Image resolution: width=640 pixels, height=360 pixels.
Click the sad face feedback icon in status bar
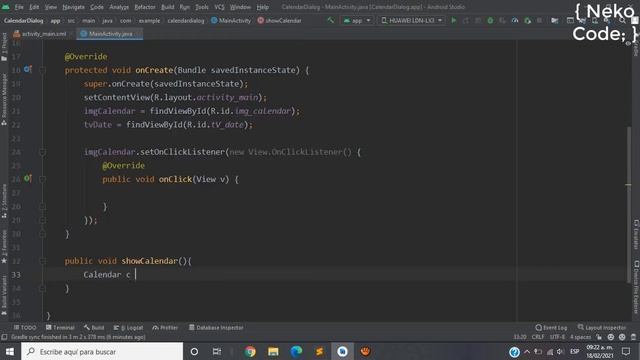(622, 337)
